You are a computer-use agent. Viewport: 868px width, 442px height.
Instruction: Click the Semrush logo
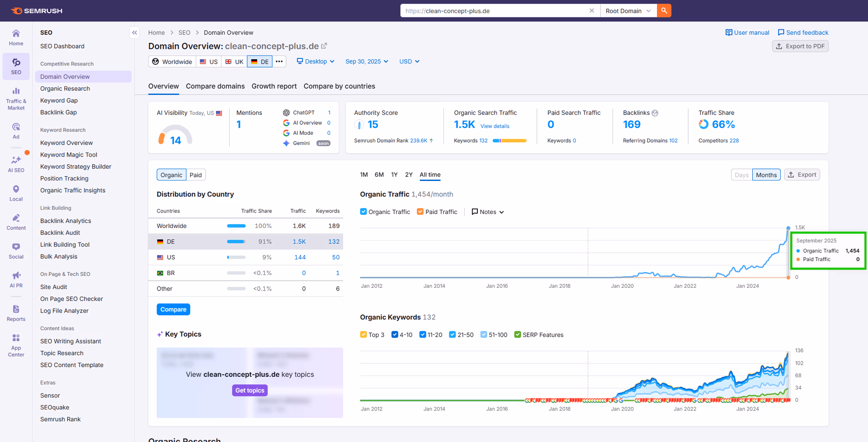pyautogui.click(x=36, y=10)
